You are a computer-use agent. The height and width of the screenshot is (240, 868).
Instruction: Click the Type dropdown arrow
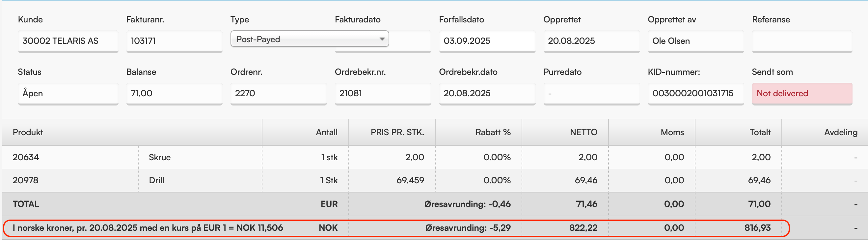(382, 39)
